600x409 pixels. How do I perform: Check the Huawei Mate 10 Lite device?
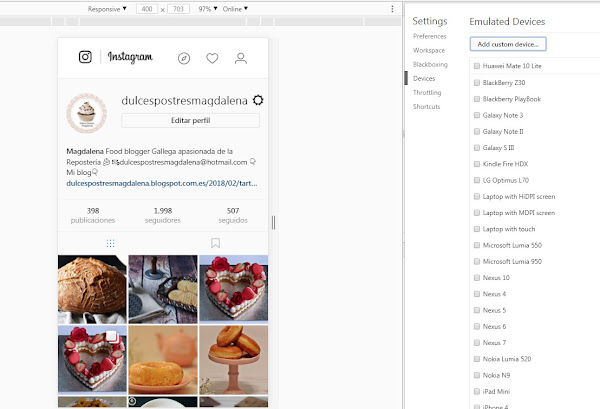pos(477,66)
